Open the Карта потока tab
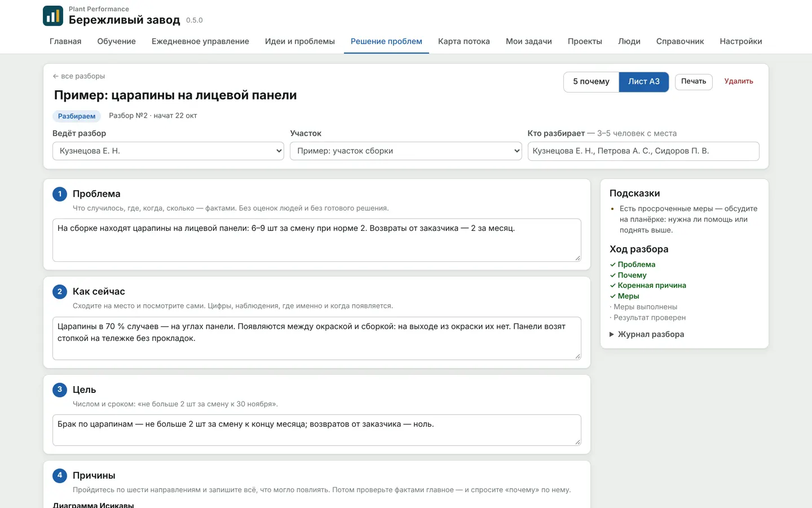Screen dimensions: 812x508 pos(464,41)
